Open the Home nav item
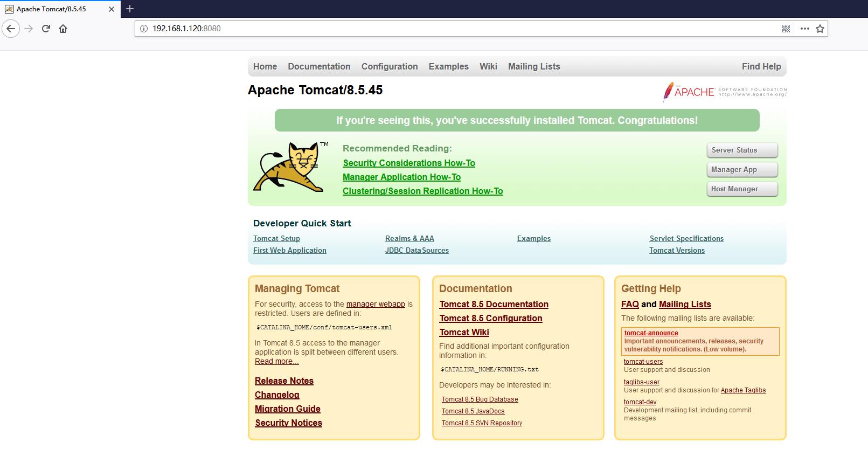This screenshot has width=868, height=456. [x=265, y=66]
